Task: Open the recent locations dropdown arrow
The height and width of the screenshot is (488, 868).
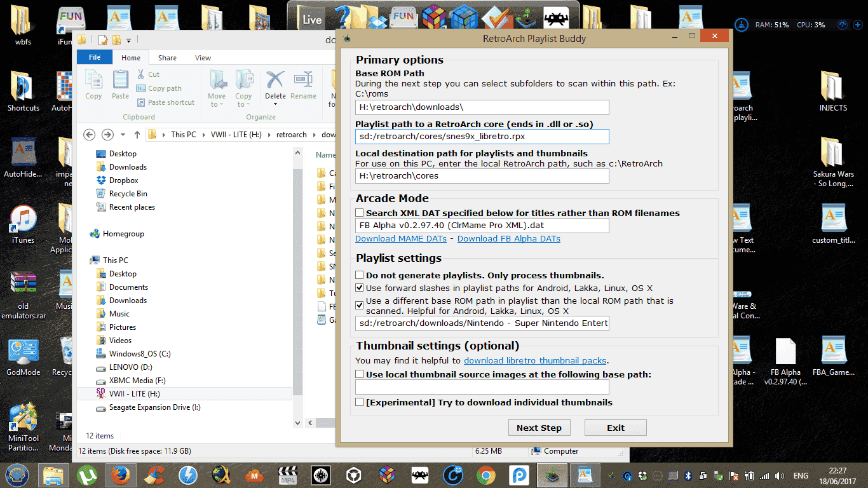Action: point(122,135)
